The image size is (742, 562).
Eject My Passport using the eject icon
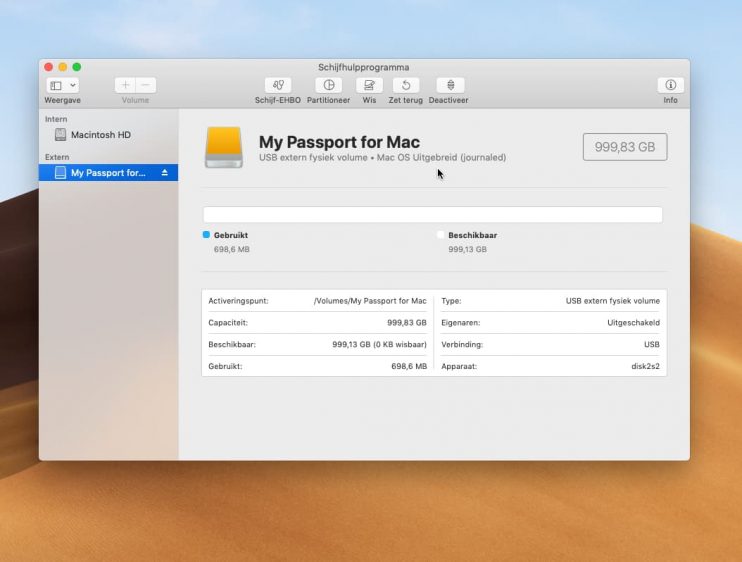pyautogui.click(x=165, y=173)
